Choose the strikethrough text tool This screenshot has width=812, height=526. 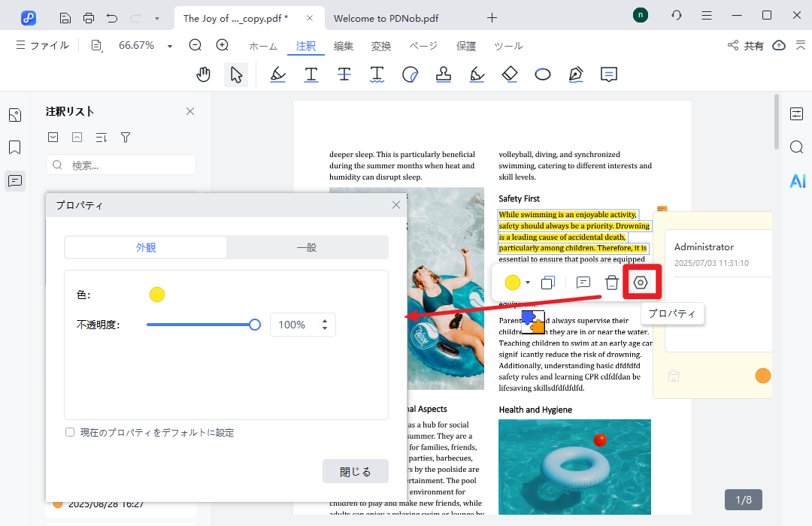click(x=344, y=74)
